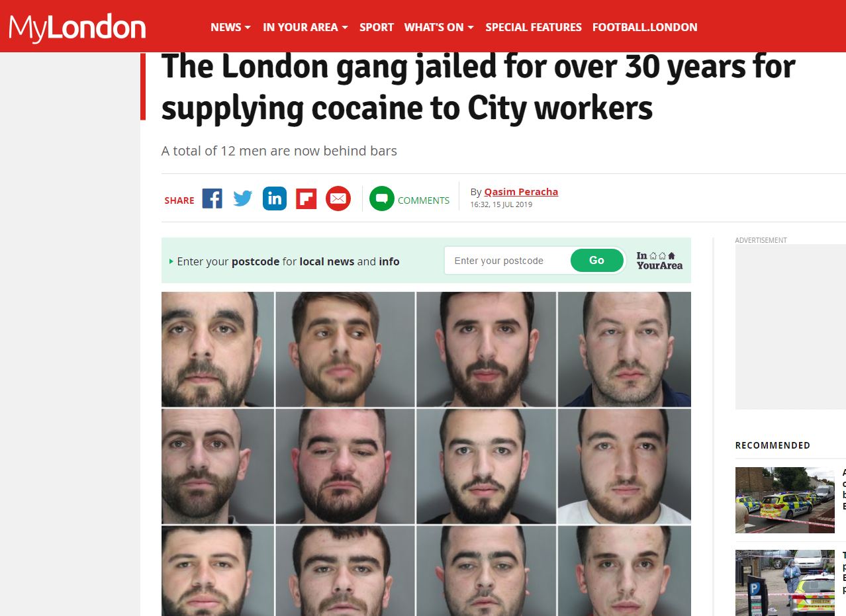This screenshot has height=616, width=846.
Task: Open the COMMENTS link
Action: 424,200
